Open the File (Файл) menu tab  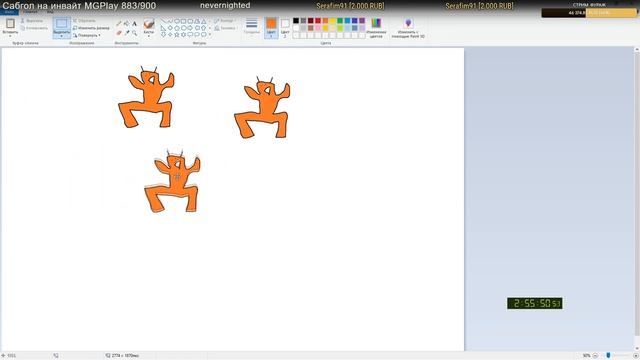click(9, 12)
